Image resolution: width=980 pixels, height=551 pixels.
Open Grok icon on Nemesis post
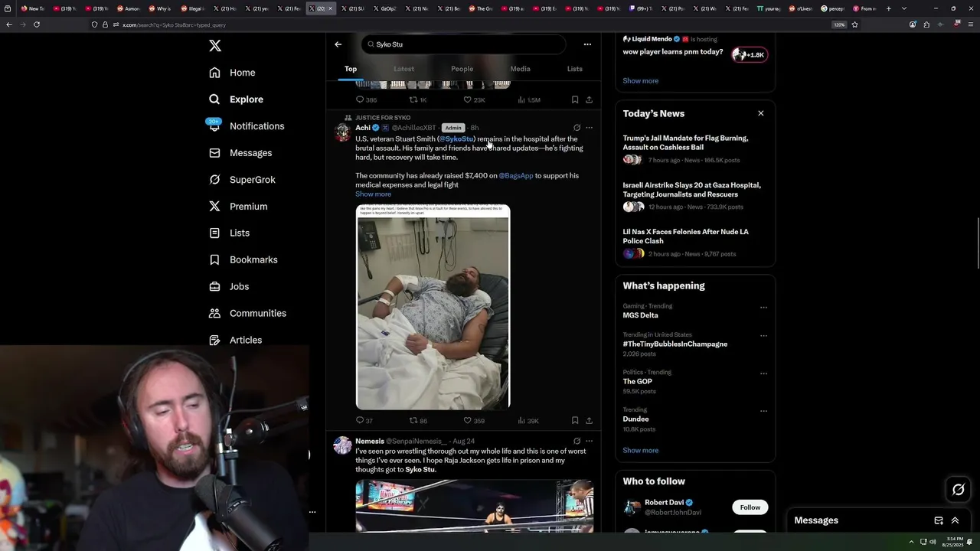click(577, 442)
